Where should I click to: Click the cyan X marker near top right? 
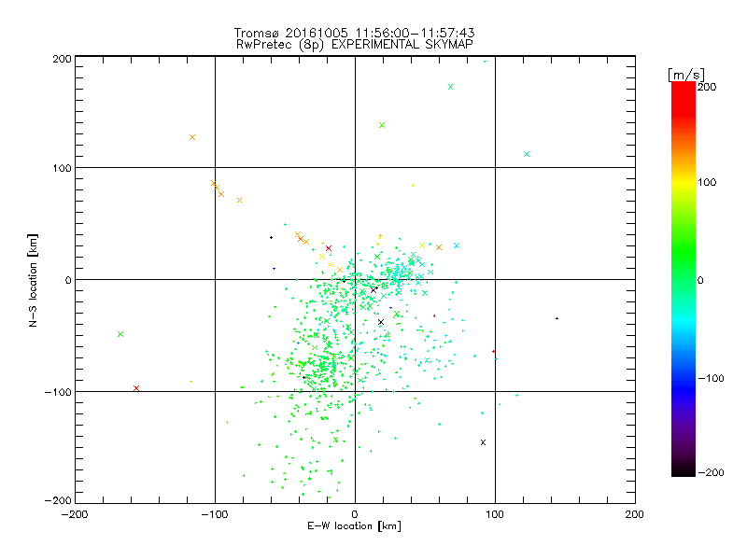(x=527, y=154)
